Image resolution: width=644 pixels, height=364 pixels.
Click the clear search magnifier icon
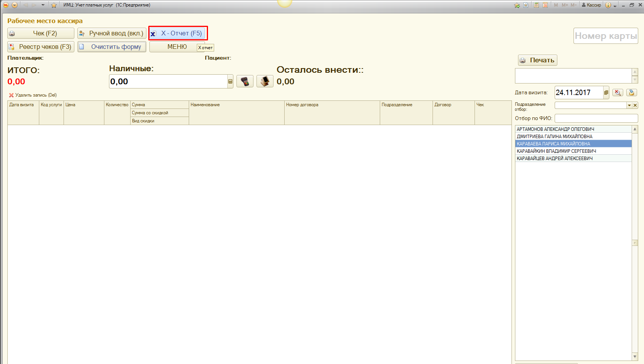pos(617,93)
